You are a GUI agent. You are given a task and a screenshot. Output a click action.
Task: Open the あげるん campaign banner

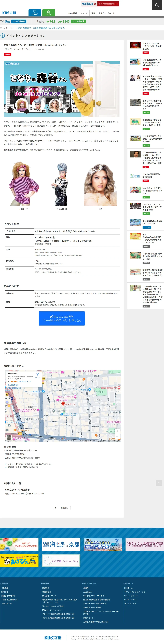pyautogui.click(x=19, y=560)
